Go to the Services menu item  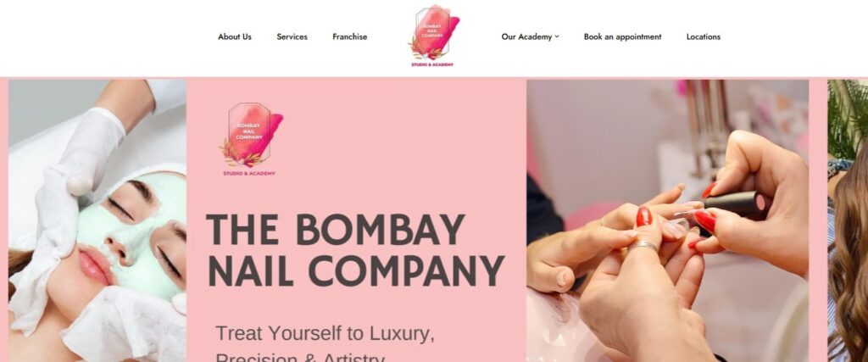(x=292, y=36)
